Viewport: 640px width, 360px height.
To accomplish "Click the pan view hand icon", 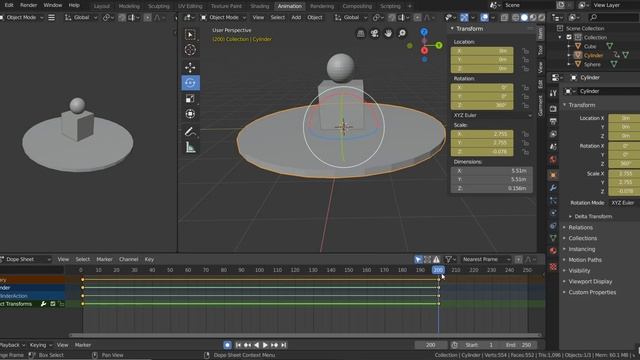I will 388,33.
